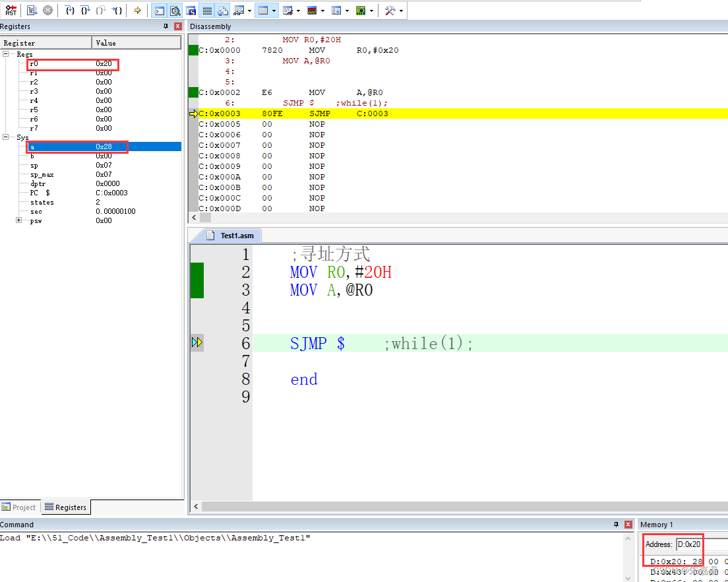Expand Watch Windows dropdown arrow
This screenshot has height=582, width=728.
[250, 11]
